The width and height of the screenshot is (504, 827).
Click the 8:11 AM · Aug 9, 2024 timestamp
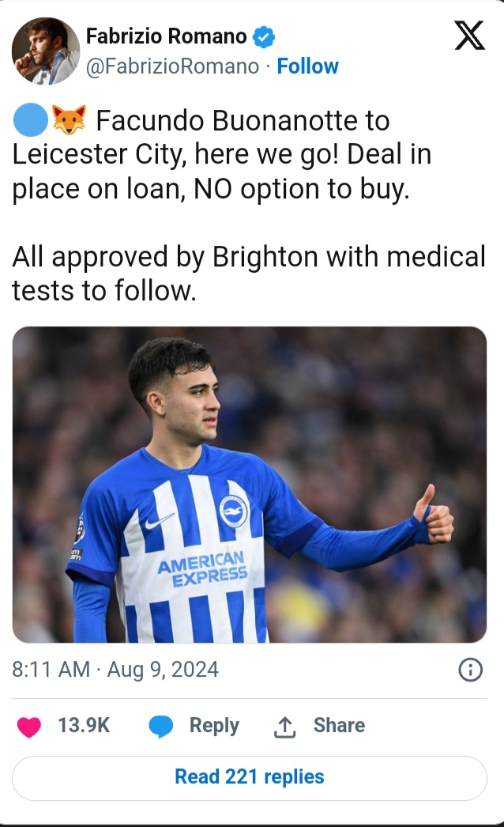coord(115,670)
